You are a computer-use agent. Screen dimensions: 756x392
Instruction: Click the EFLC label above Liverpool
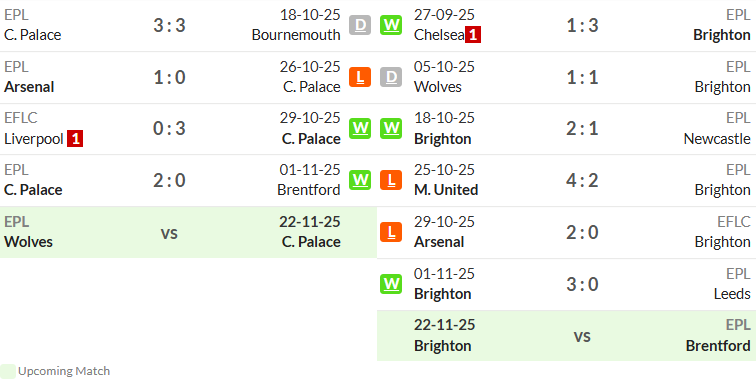21,118
